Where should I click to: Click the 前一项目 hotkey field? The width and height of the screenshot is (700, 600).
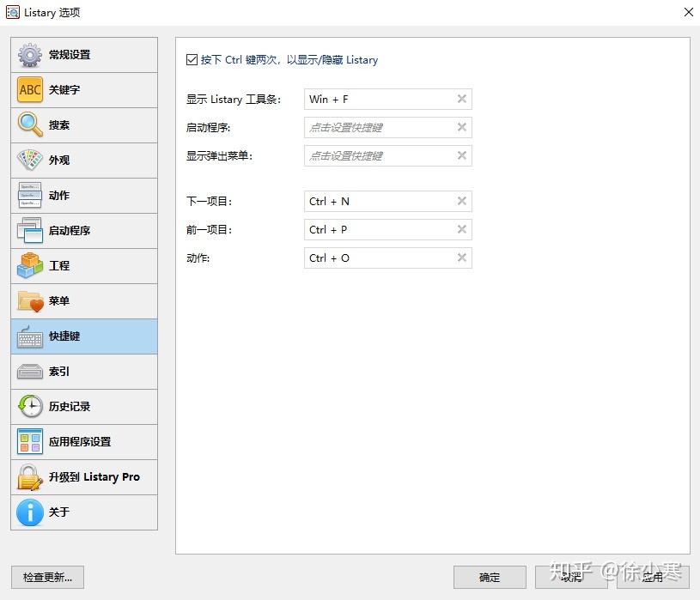[x=388, y=229]
